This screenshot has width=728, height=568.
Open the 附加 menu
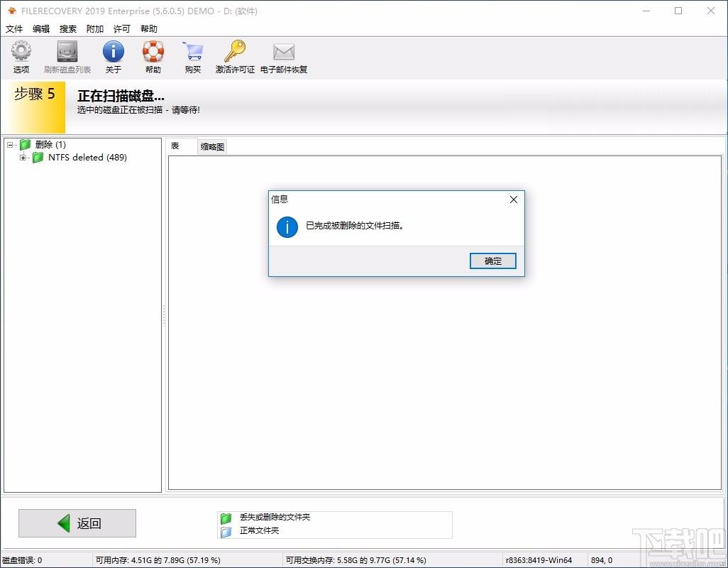point(94,29)
